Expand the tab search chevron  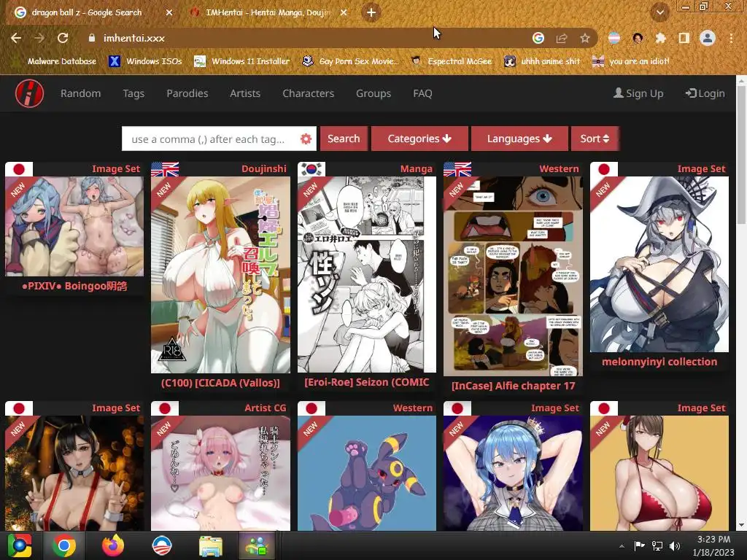point(659,12)
